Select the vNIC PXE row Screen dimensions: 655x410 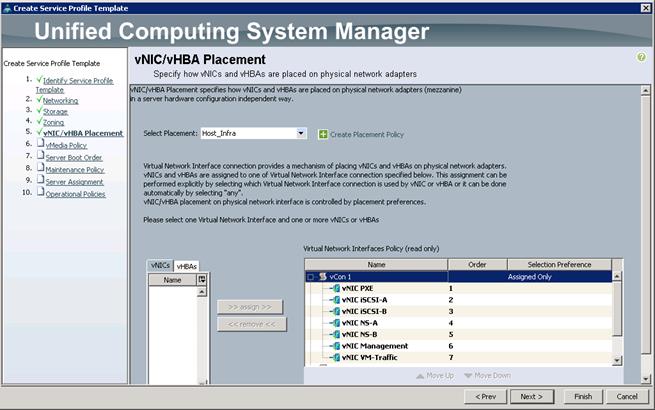click(x=459, y=288)
